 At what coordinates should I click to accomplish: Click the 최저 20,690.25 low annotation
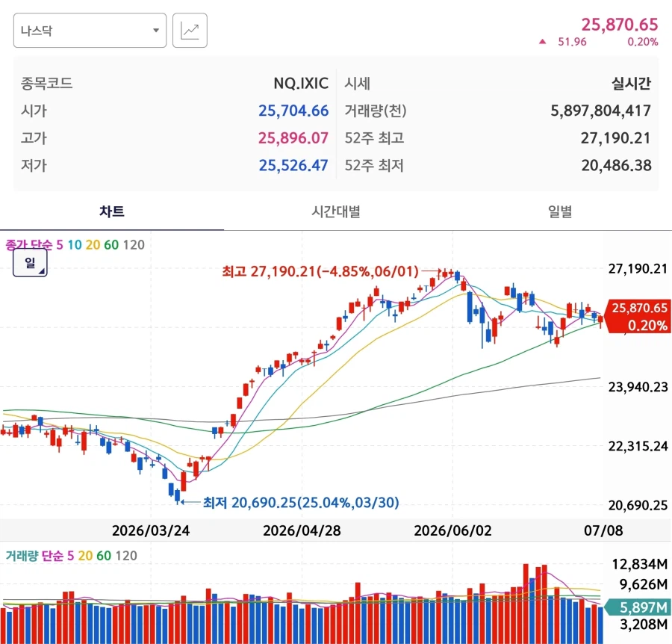pyautogui.click(x=301, y=502)
